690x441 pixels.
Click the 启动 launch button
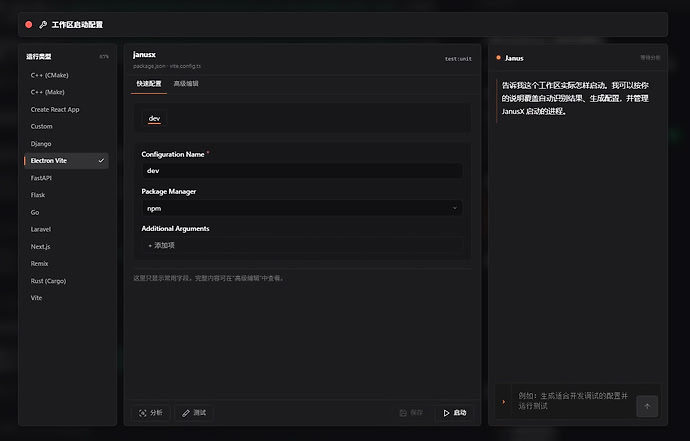[x=455, y=413]
